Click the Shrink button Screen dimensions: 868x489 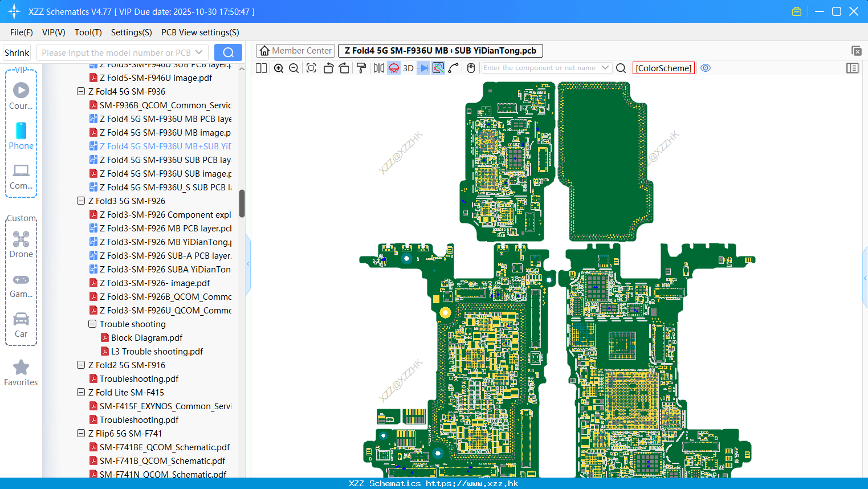coord(17,52)
